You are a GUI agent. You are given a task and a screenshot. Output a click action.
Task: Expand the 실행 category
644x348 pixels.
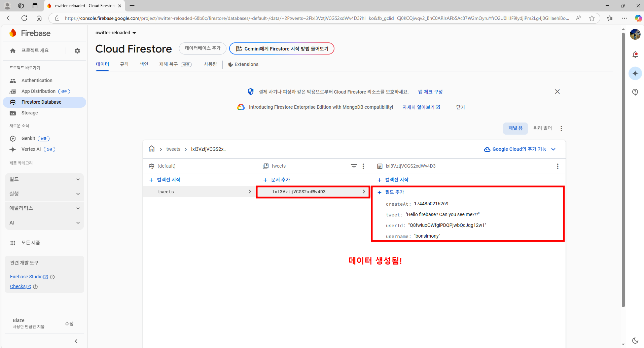point(44,194)
